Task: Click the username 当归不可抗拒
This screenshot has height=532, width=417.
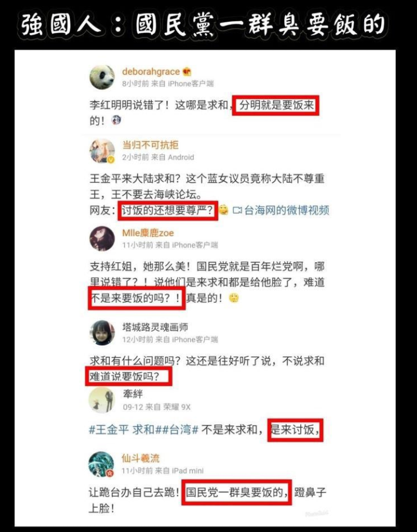Action: point(150,145)
